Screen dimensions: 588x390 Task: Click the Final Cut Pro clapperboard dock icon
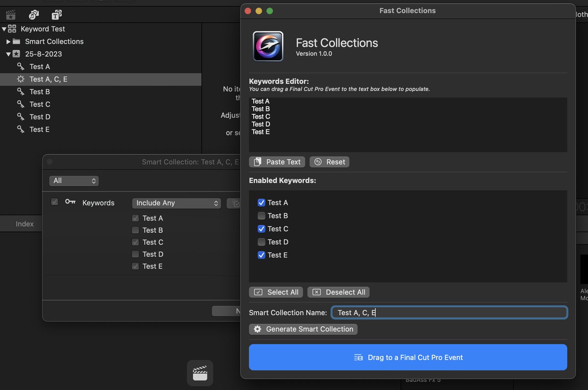200,374
